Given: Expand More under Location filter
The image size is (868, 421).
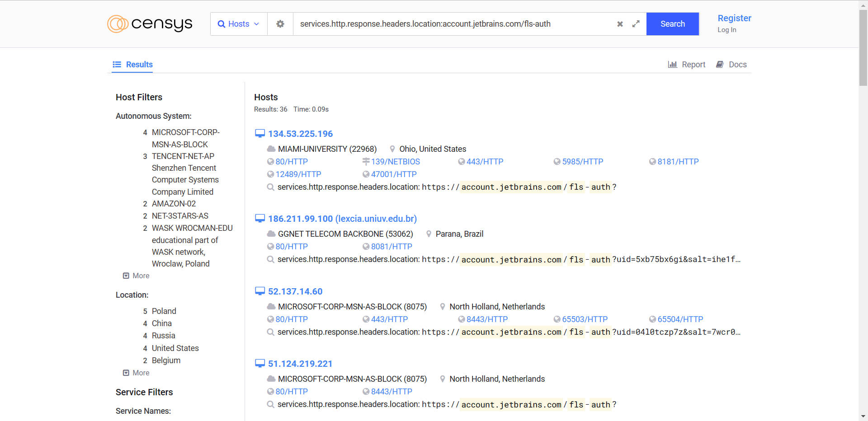Looking at the screenshot, I should (x=136, y=373).
